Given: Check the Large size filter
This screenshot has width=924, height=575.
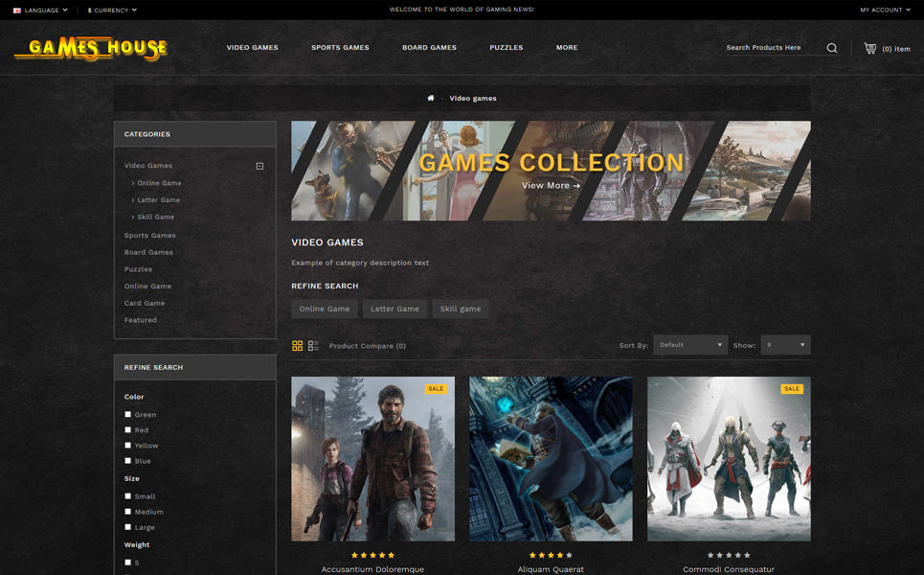Looking at the screenshot, I should click(x=128, y=527).
